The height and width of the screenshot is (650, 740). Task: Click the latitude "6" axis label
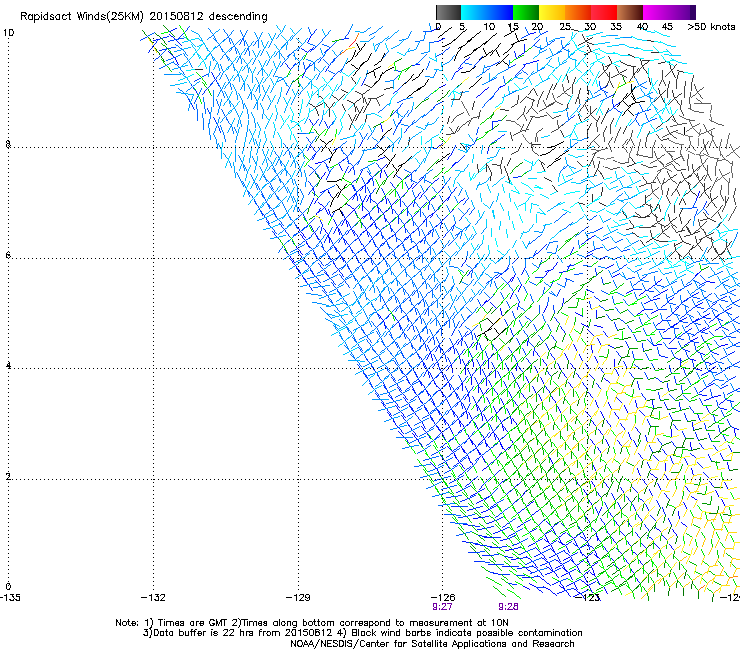(8, 255)
